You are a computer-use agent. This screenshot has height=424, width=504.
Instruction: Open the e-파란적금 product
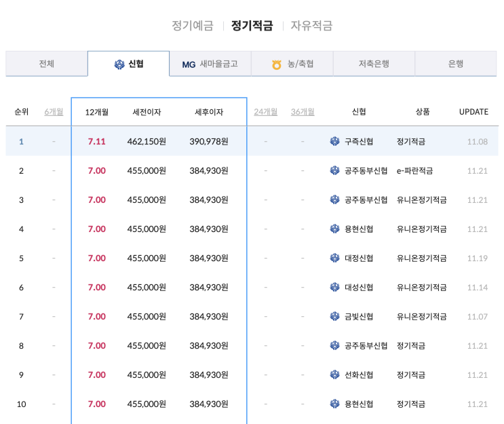pos(414,171)
